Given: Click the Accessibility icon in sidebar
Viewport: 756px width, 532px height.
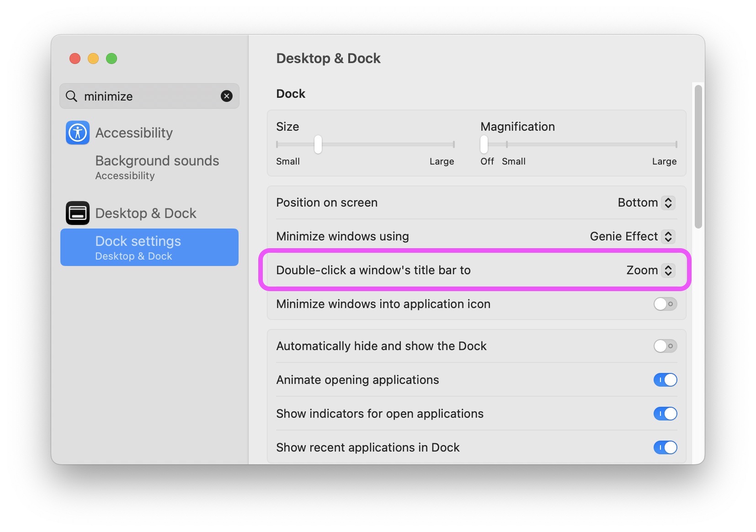Looking at the screenshot, I should (77, 133).
